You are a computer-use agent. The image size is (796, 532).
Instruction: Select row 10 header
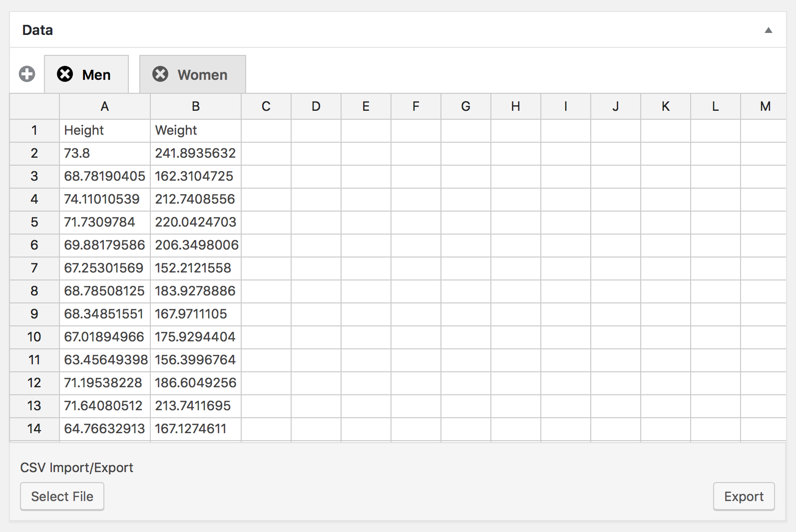pos(34,337)
